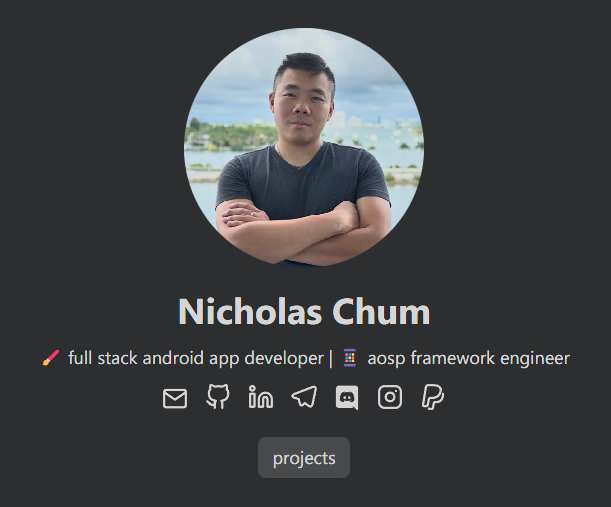Go to the Instagram camera icon
The image size is (611, 507).
pyautogui.click(x=390, y=397)
